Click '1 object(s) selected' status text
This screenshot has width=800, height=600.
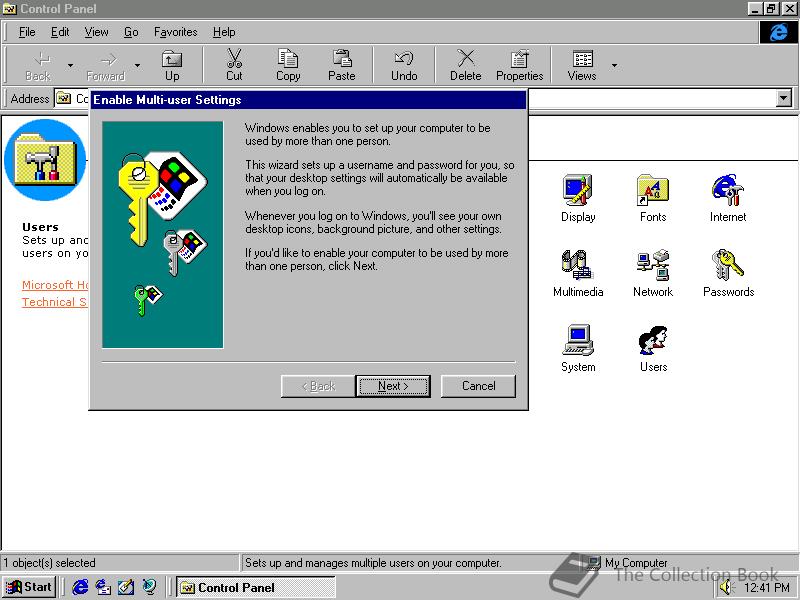pyautogui.click(x=49, y=563)
